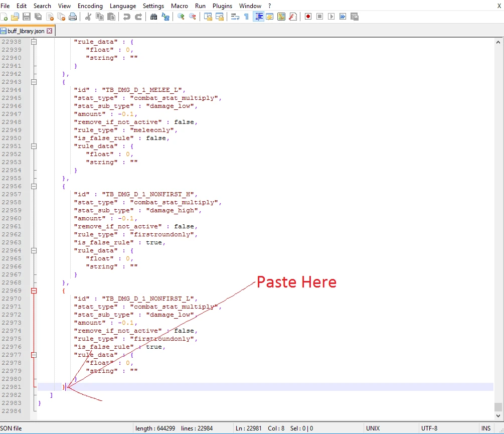Click the Zoom In magnifier icon
Image resolution: width=504 pixels, height=434 pixels.
tap(181, 17)
